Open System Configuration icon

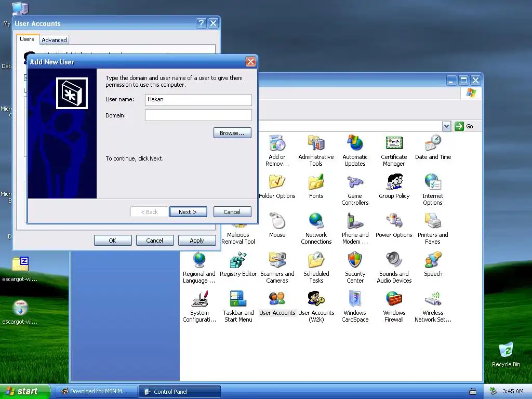[199, 307]
